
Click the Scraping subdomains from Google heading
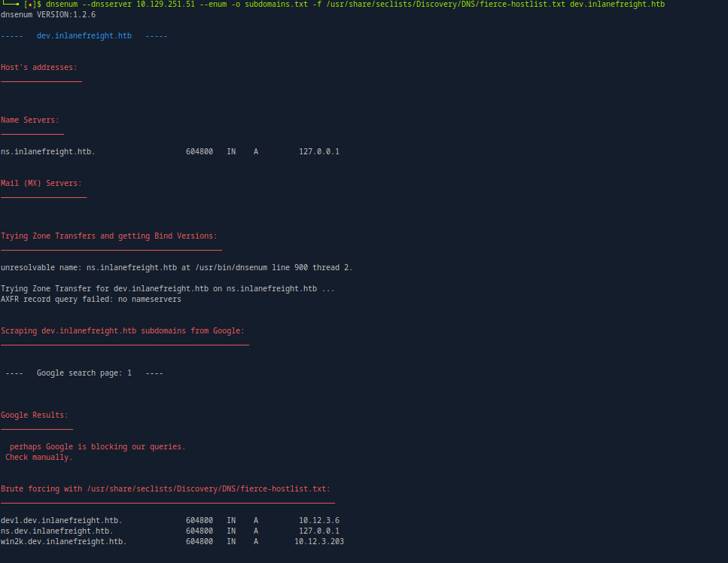(x=123, y=331)
